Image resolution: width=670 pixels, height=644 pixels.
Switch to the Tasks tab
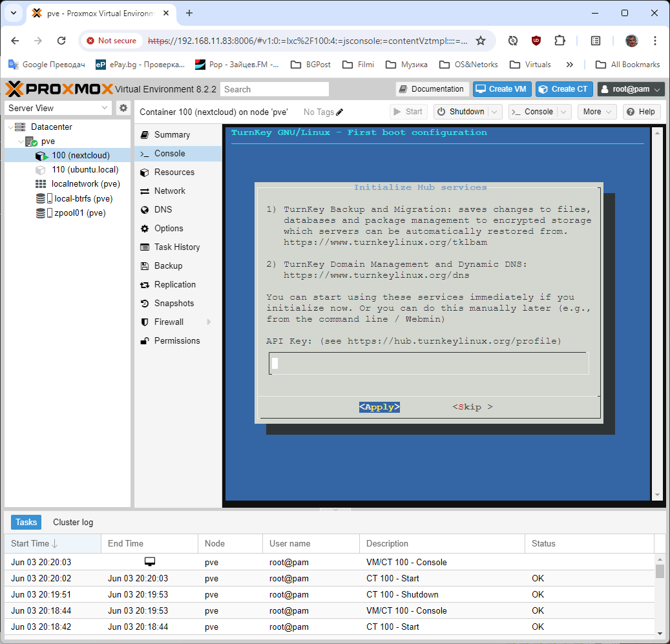click(x=26, y=523)
